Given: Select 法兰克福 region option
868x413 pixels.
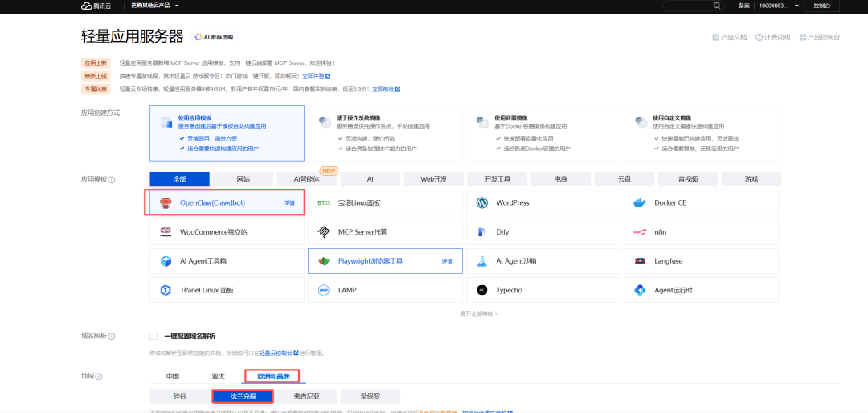Looking at the screenshot, I should pyautogui.click(x=243, y=396).
